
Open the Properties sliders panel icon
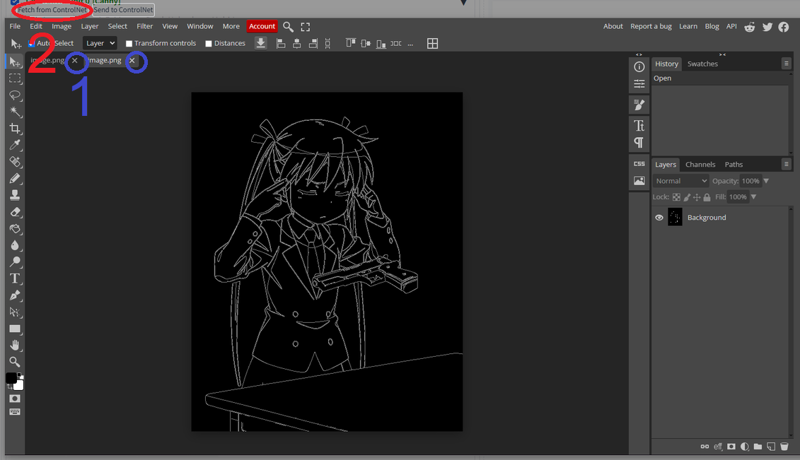pyautogui.click(x=639, y=84)
